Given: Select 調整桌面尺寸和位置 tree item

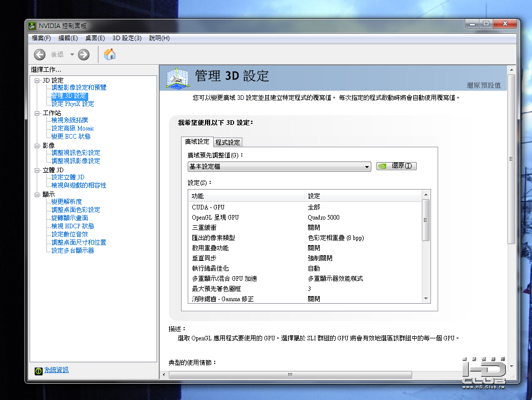Looking at the screenshot, I should [79, 243].
